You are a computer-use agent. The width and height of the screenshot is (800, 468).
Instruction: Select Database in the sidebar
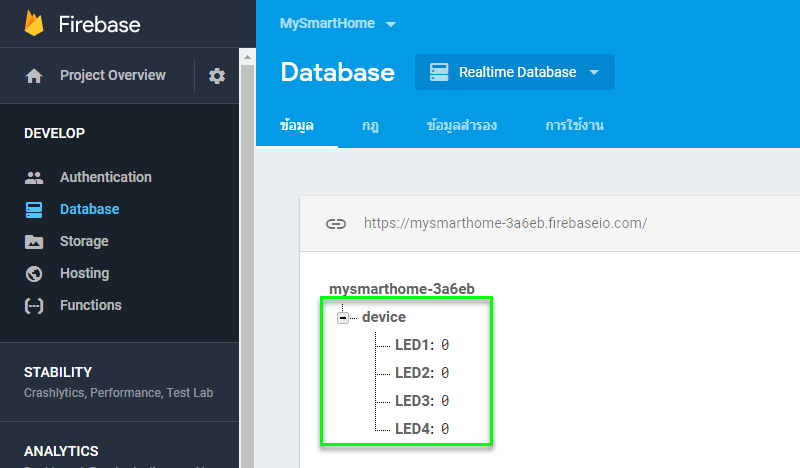(x=90, y=209)
